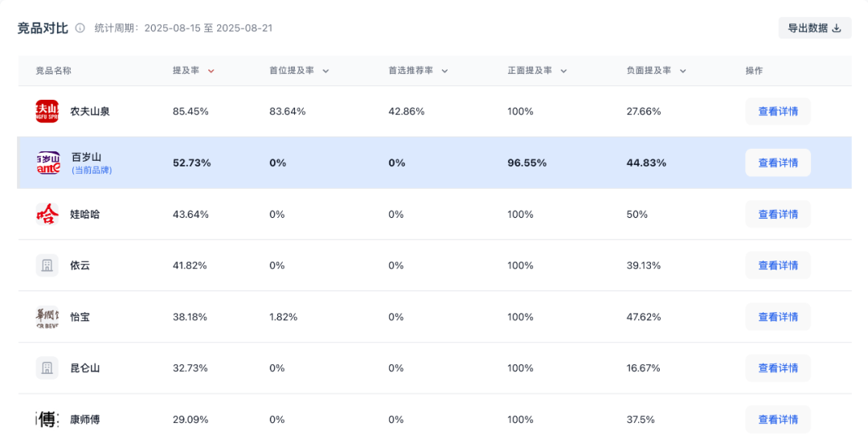Click the 依云 placeholder building icon
The width and height of the screenshot is (868, 448).
(x=47, y=265)
